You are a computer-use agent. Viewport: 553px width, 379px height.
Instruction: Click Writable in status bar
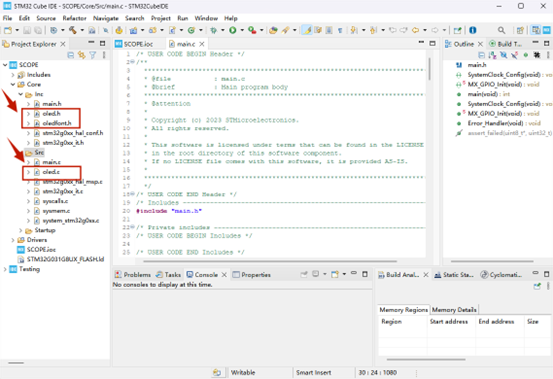[x=243, y=373]
